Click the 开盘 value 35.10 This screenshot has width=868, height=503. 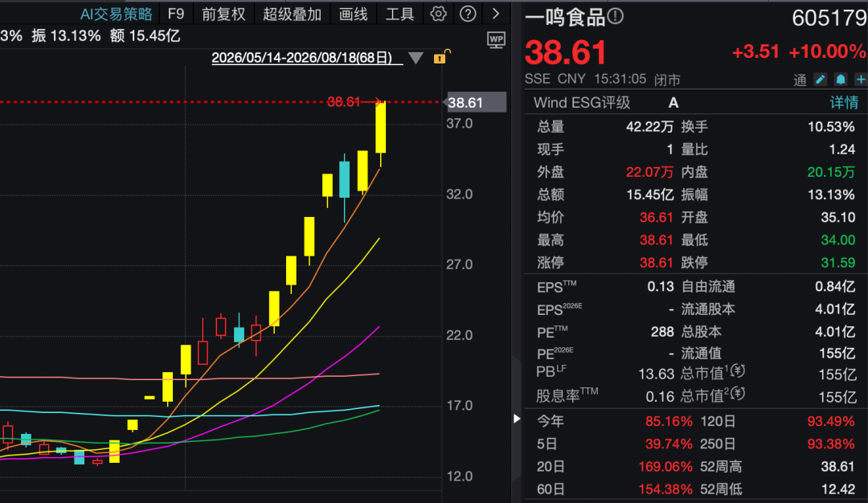[838, 218]
